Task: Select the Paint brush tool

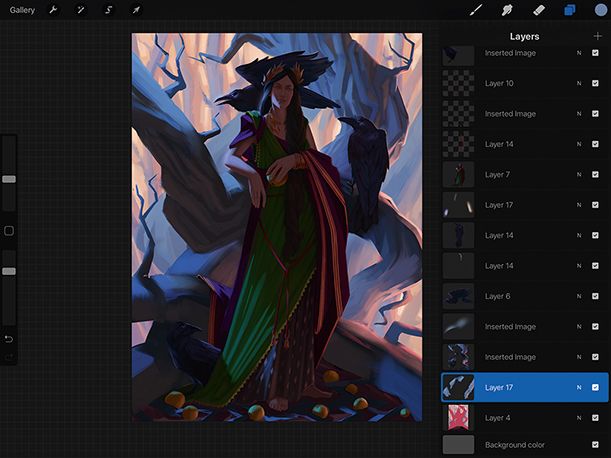Action: click(x=477, y=10)
